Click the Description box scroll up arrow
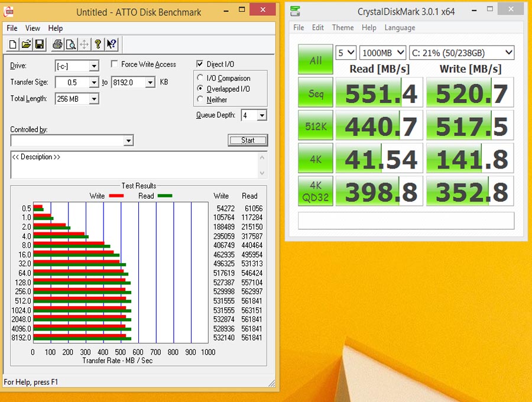This screenshot has height=402, width=532. pyautogui.click(x=262, y=157)
